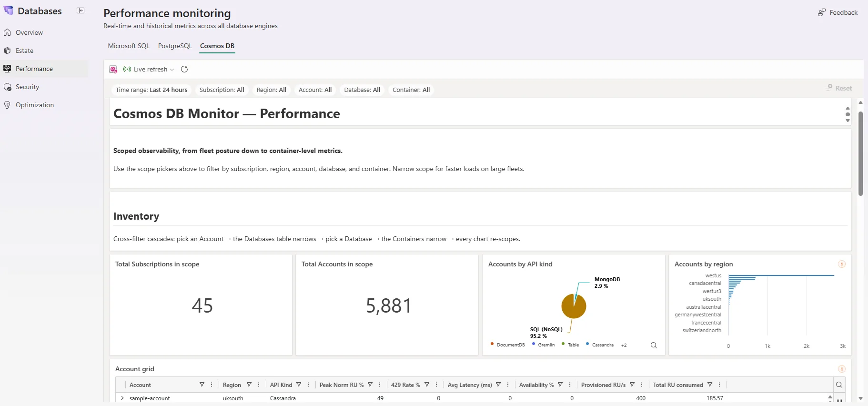Image resolution: width=868 pixels, height=406 pixels.
Task: Open the Database: All filter
Action: pos(362,90)
